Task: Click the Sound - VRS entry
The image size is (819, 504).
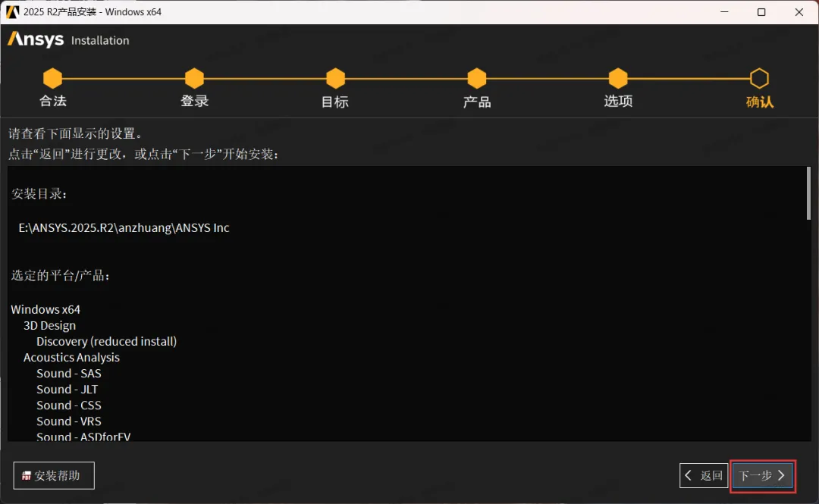Action: pos(69,421)
